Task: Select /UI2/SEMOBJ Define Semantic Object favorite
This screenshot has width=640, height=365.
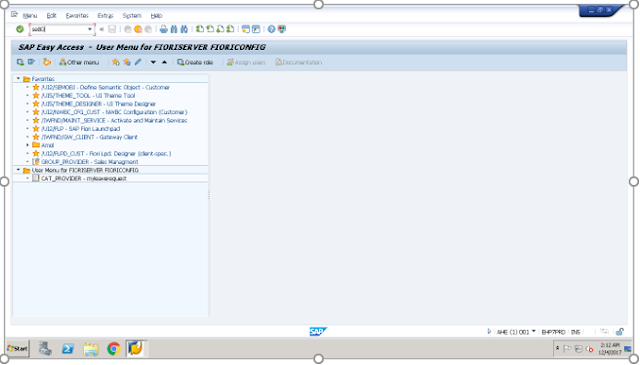Action: [x=105, y=87]
